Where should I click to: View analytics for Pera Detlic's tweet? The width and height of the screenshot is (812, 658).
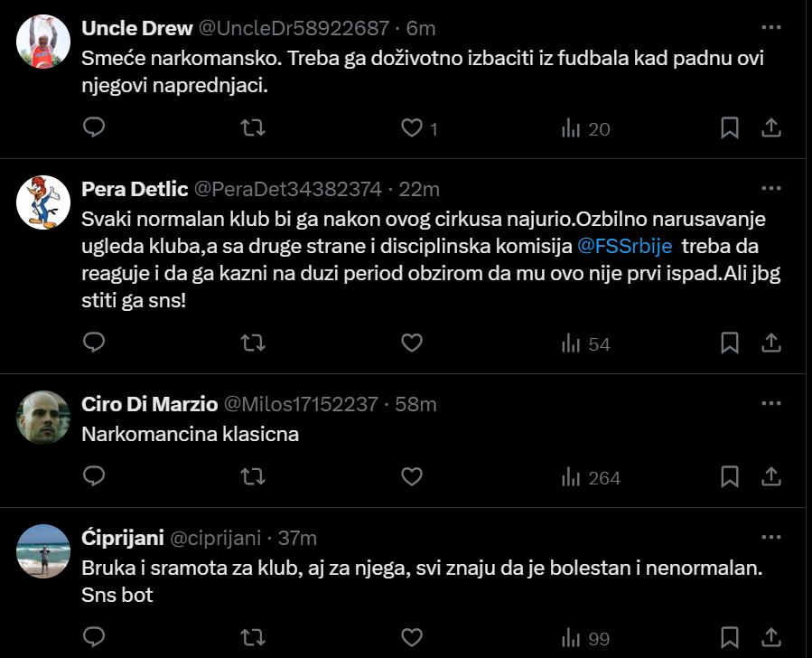pos(585,343)
